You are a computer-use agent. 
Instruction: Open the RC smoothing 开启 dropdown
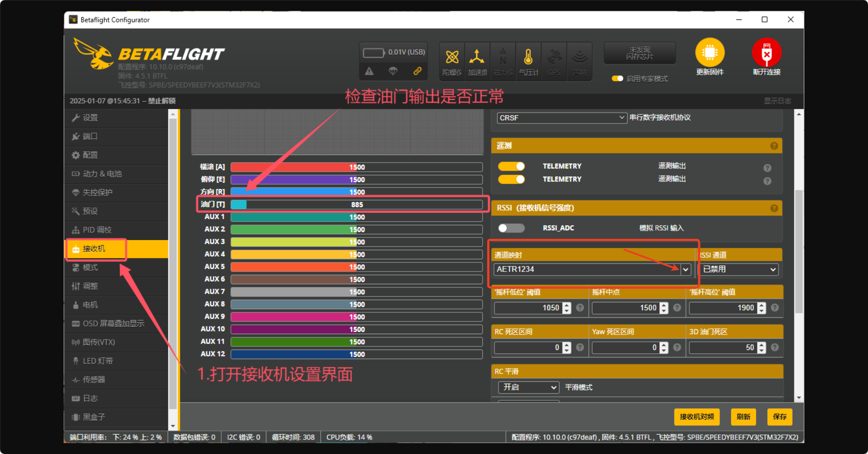coord(529,387)
